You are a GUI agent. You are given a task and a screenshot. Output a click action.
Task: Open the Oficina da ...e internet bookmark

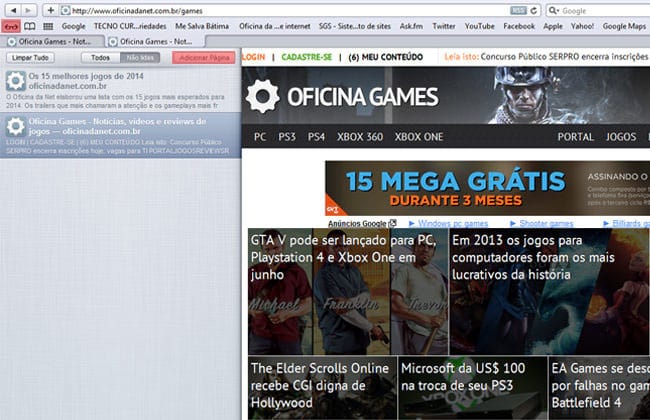coord(274,26)
